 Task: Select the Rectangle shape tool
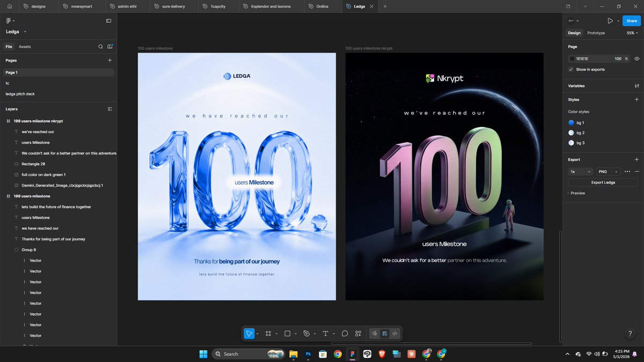point(287,334)
